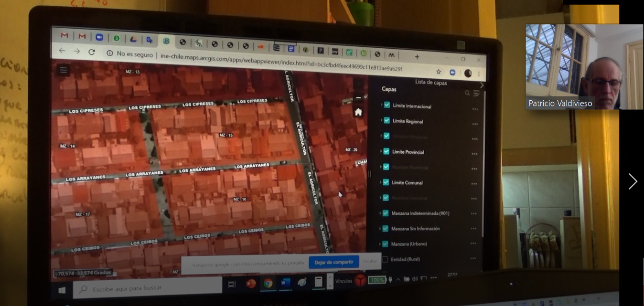Click the browser forward arrow
This screenshot has height=306, width=644.
[76, 51]
